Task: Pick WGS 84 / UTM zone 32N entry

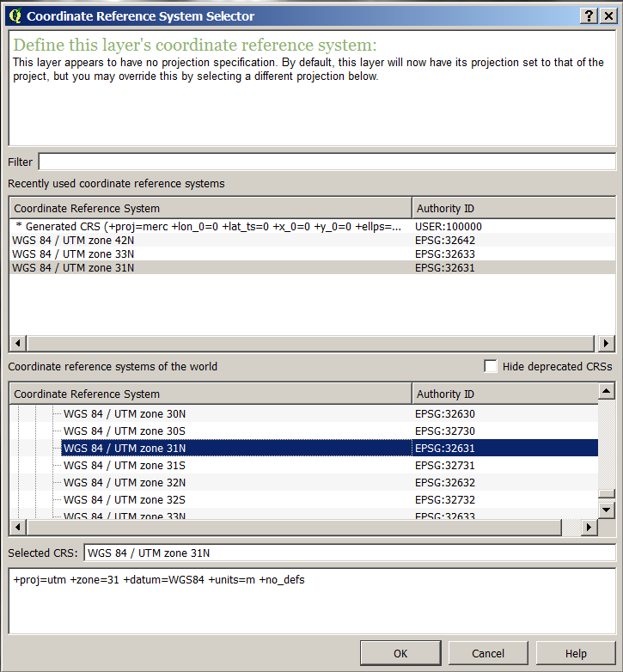Action: (x=125, y=482)
